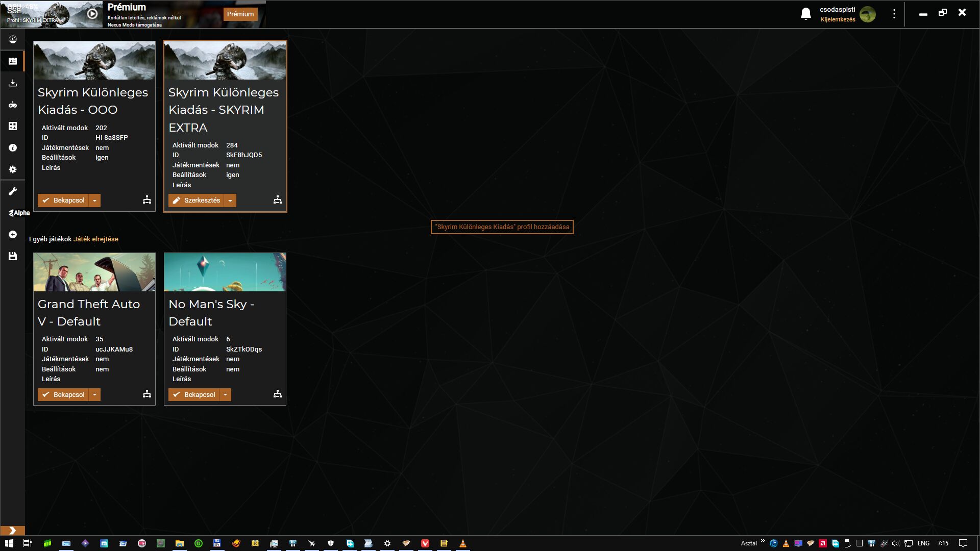Screen dimensions: 980x551
Task: Click the volume speaker tray icon
Action: coord(896,543)
